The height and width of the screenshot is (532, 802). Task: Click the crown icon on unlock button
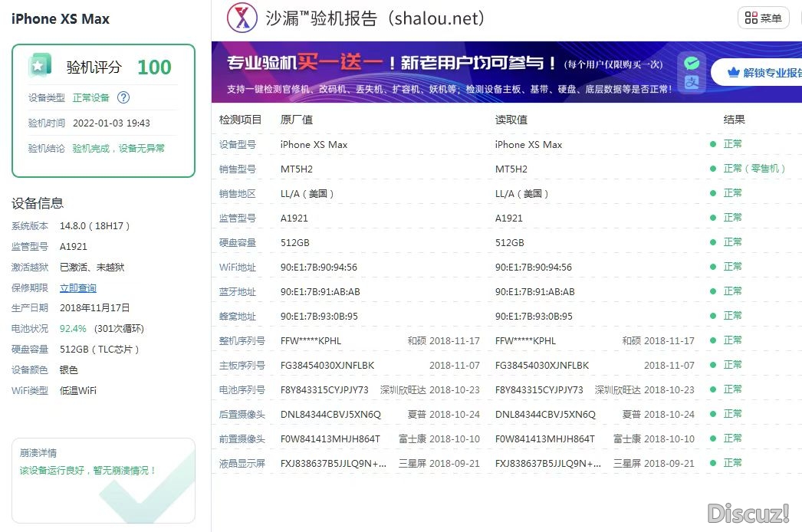[x=733, y=73]
